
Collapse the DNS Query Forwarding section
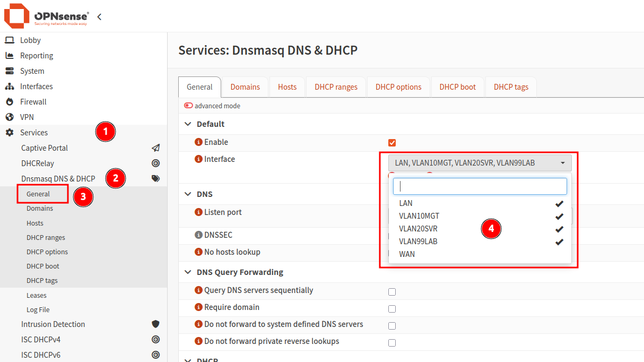click(187, 272)
